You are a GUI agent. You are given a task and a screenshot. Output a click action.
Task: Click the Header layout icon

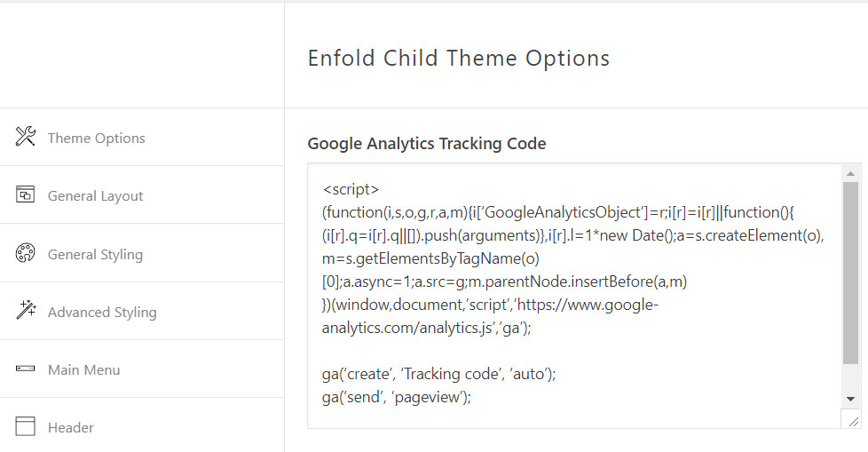26,426
